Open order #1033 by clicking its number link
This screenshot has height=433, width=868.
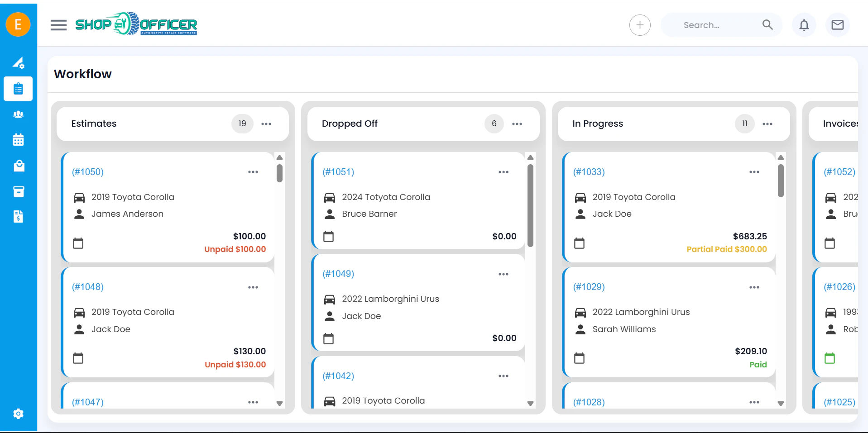(589, 171)
